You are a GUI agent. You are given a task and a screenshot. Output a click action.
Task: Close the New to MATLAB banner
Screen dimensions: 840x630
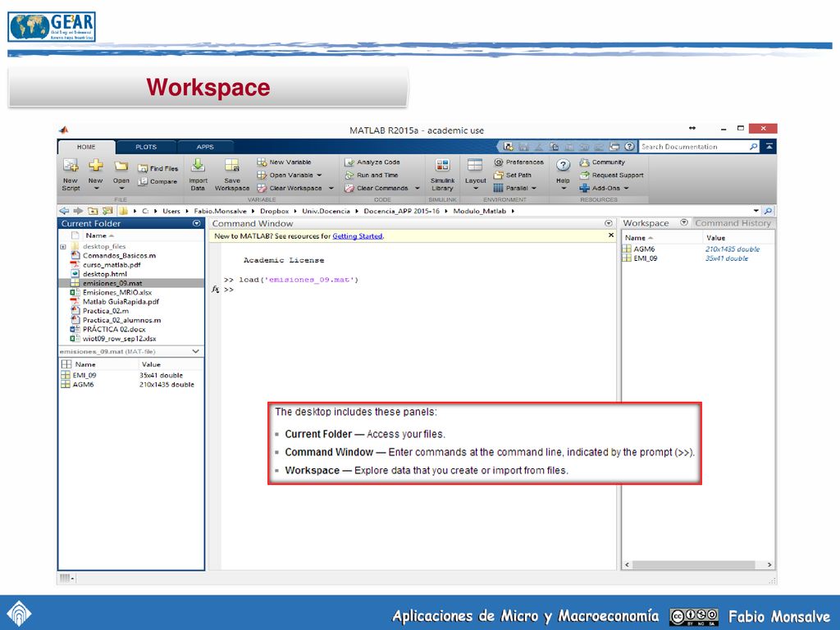click(611, 235)
